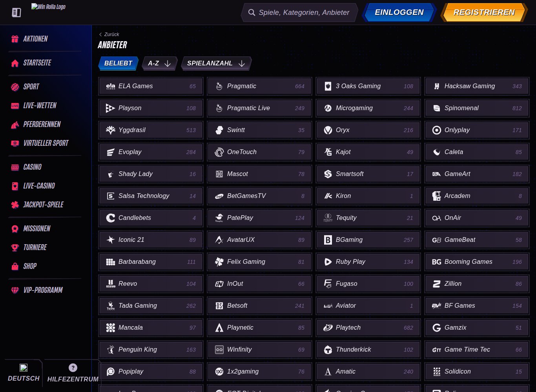Select the GameArt provider card
536x392 pixels.
[477, 174]
